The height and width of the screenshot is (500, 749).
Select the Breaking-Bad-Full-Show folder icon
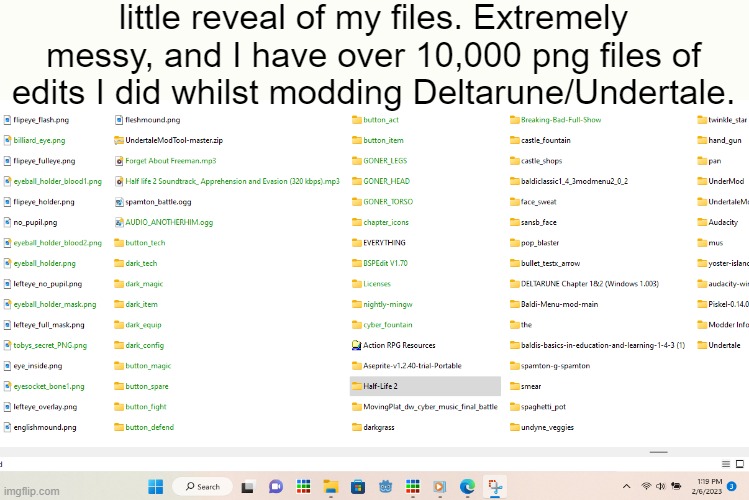click(514, 119)
